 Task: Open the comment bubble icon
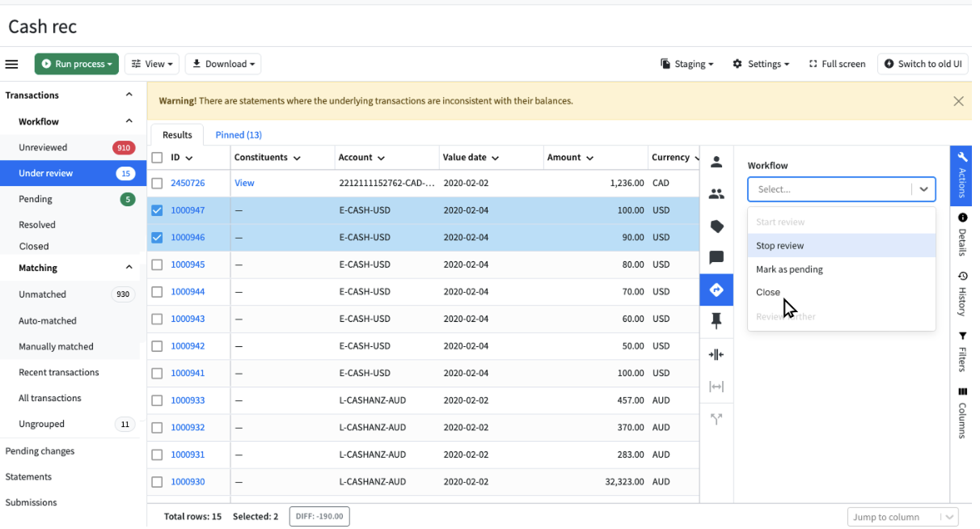click(x=716, y=258)
